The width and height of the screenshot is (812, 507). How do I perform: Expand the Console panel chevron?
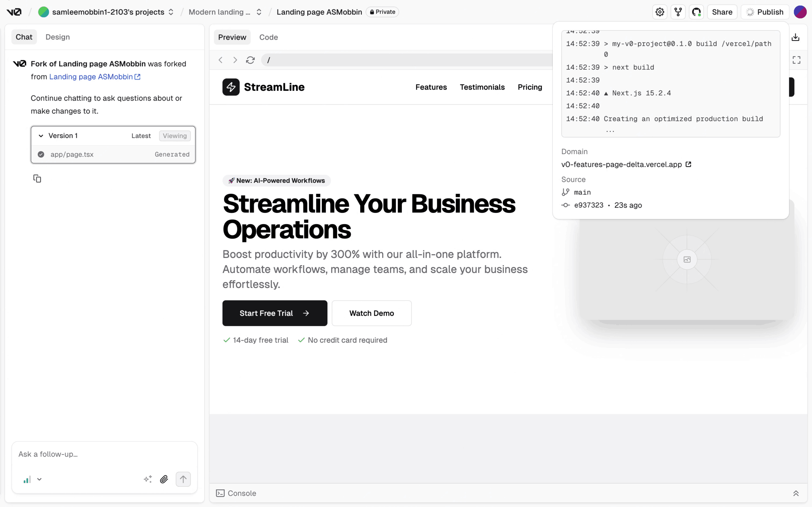click(796, 493)
